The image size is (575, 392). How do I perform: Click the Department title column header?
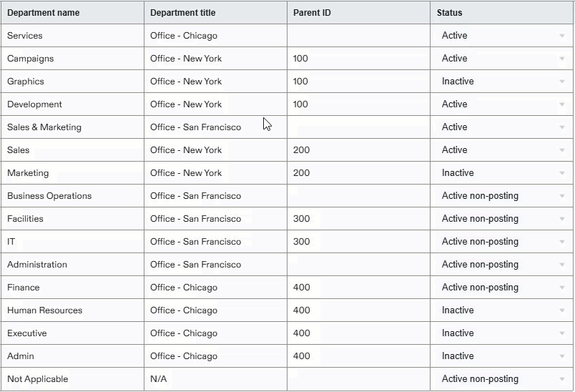(183, 13)
